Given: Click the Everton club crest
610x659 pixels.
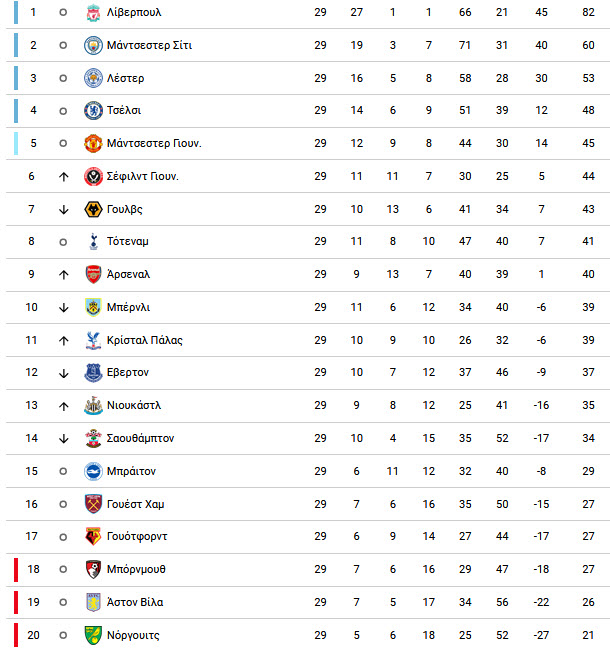Looking at the screenshot, I should [x=93, y=373].
